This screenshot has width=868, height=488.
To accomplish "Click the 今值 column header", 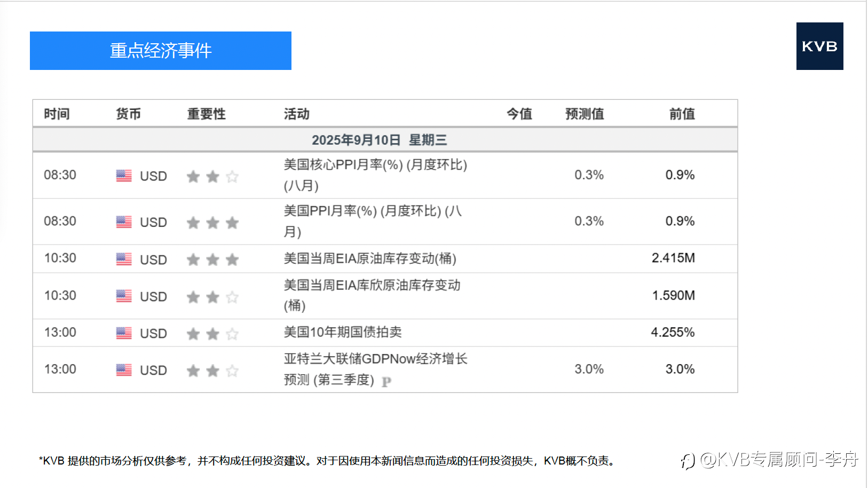I will 519,114.
